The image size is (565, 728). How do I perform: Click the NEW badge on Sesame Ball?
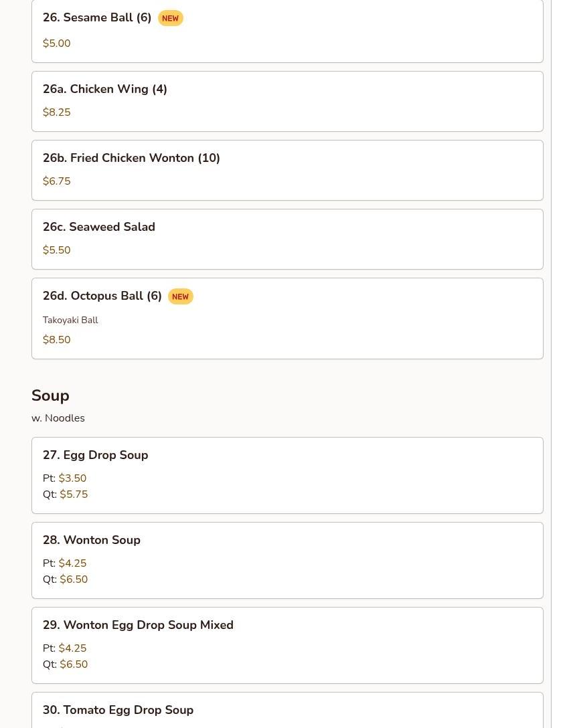[x=171, y=18]
